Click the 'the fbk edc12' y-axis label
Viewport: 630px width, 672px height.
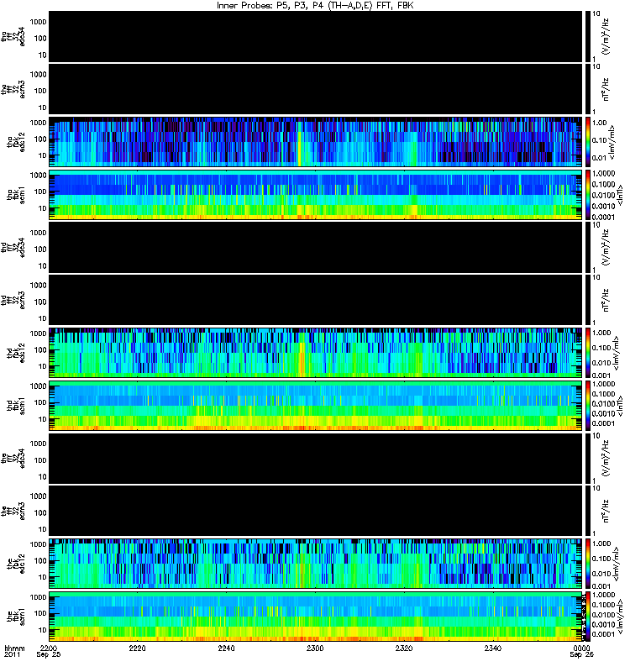click(16, 564)
